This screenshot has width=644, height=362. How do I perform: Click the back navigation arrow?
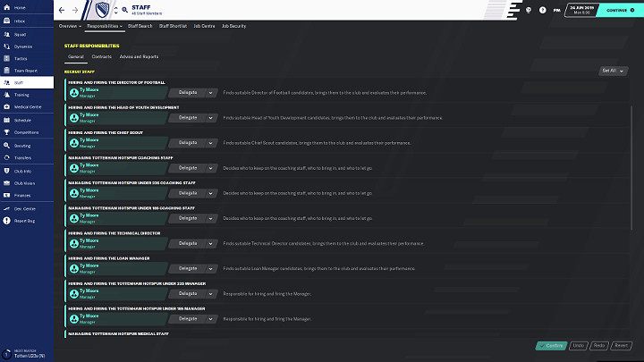click(61, 11)
